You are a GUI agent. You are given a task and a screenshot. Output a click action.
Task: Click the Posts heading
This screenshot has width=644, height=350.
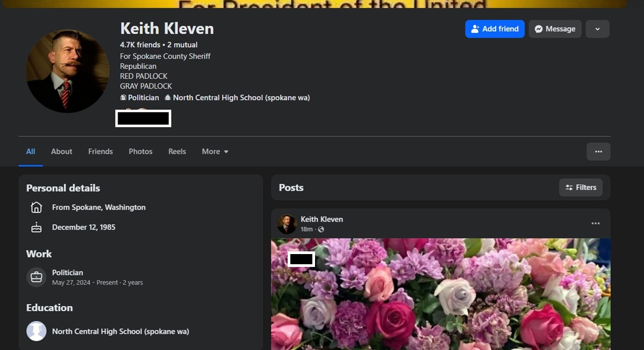click(x=291, y=188)
